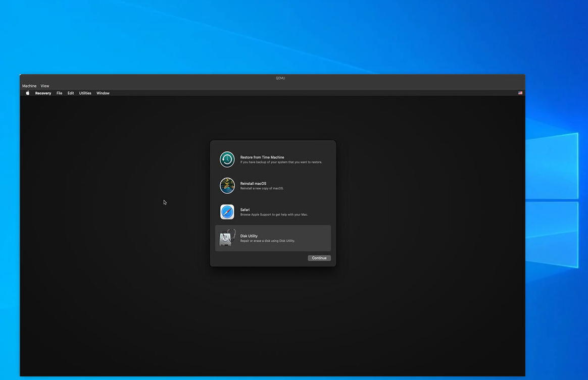This screenshot has height=380, width=588.
Task: Select 'Restore from Time Machine' title text
Action: coord(262,157)
